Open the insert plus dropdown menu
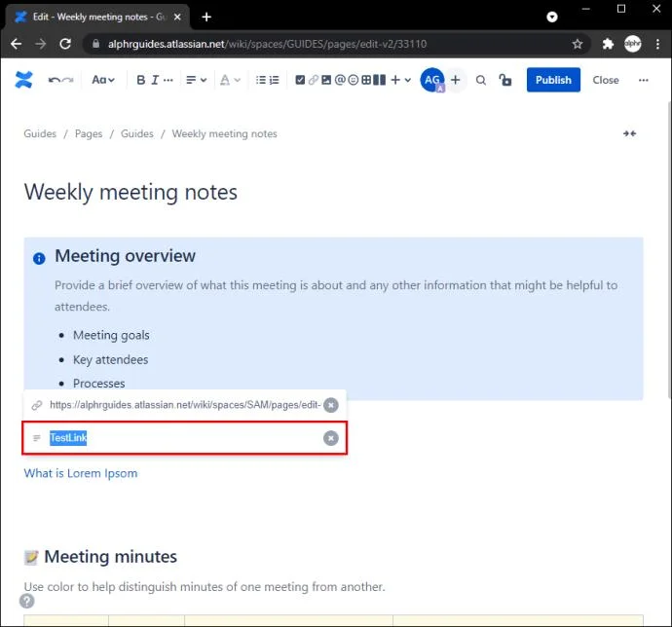Viewport: 672px width, 627px height. 400,80
